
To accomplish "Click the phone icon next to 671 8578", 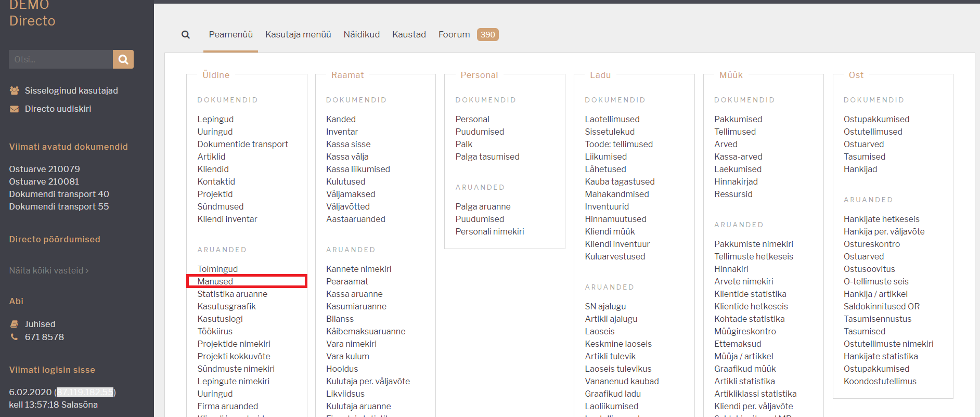I will click(x=14, y=337).
